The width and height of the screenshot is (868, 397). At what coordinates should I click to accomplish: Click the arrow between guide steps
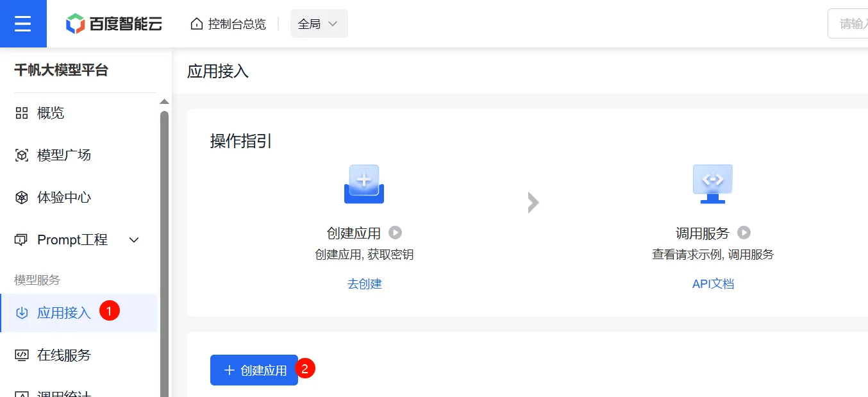tap(533, 202)
